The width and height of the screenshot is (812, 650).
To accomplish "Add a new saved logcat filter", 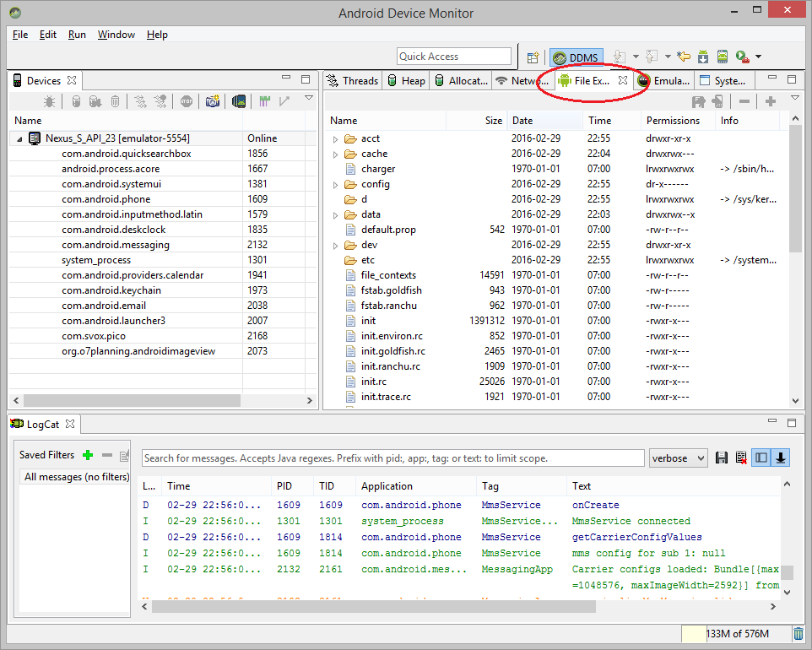I will tap(88, 455).
